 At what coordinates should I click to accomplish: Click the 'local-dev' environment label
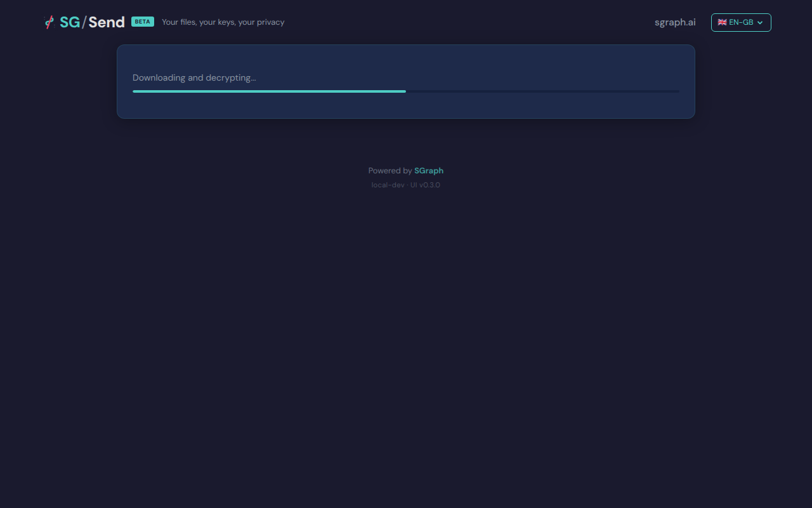click(388, 185)
